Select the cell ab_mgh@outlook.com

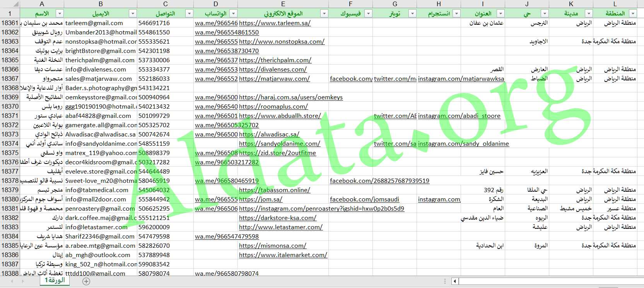pyautogui.click(x=101, y=255)
